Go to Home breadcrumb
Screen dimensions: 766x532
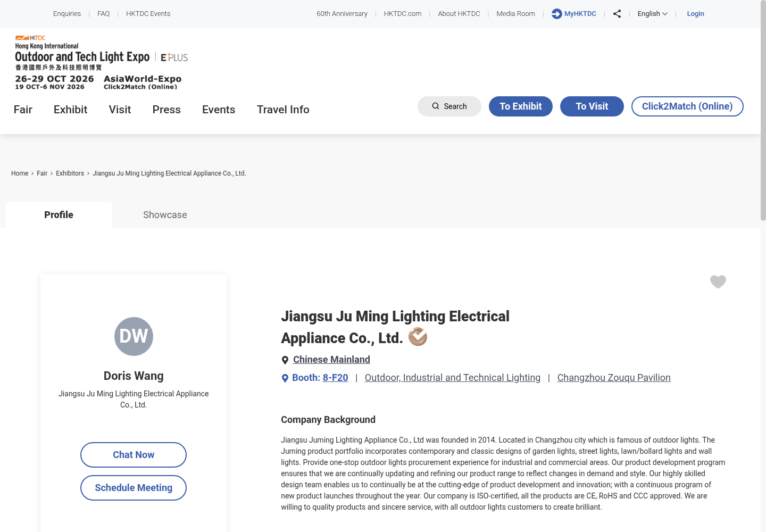20,173
